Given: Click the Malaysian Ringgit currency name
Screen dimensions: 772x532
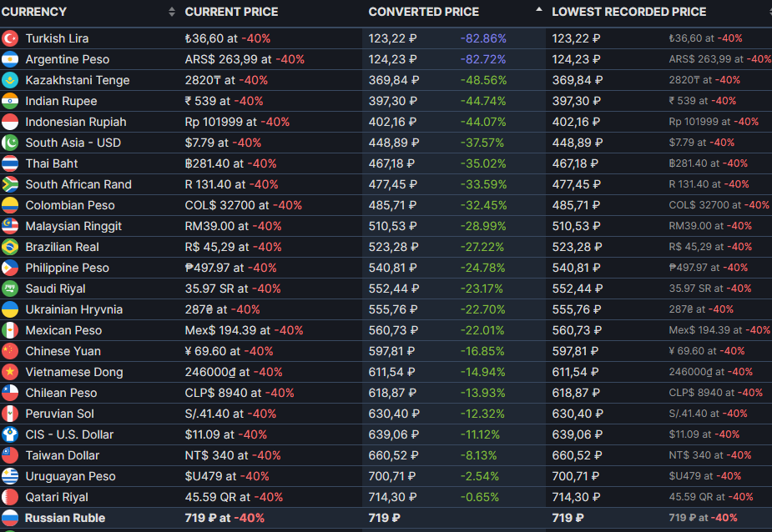Looking at the screenshot, I should tap(73, 226).
